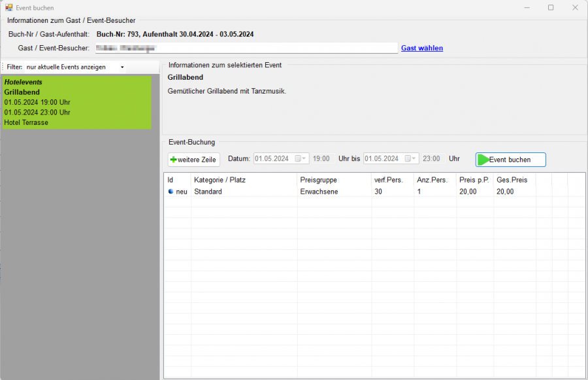The width and height of the screenshot is (588, 380).
Task: Click the 'Preisgruppe' column header
Action: tap(333, 180)
